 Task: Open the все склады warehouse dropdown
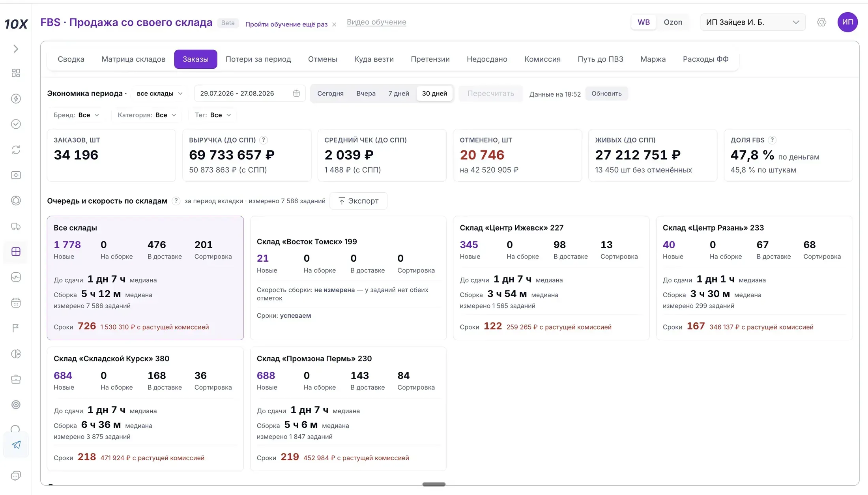tap(159, 94)
